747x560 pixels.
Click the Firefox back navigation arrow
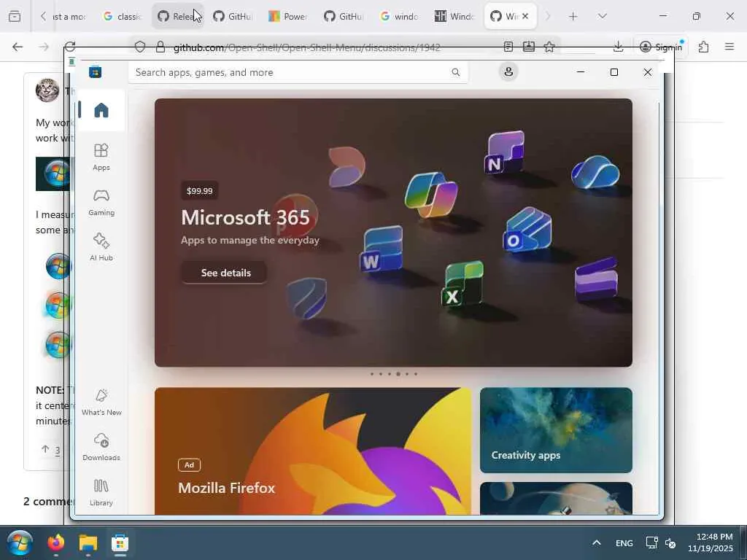point(18,47)
